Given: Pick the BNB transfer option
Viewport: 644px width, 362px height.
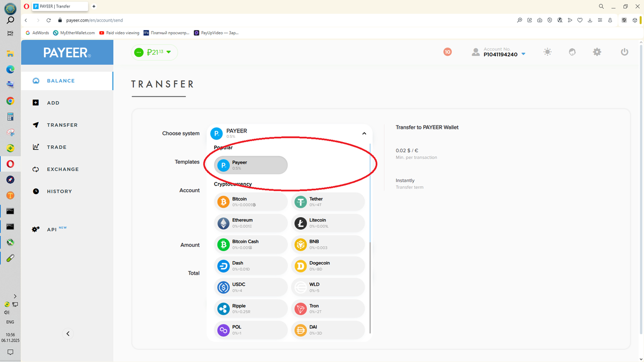Looking at the screenshot, I should [x=328, y=245].
